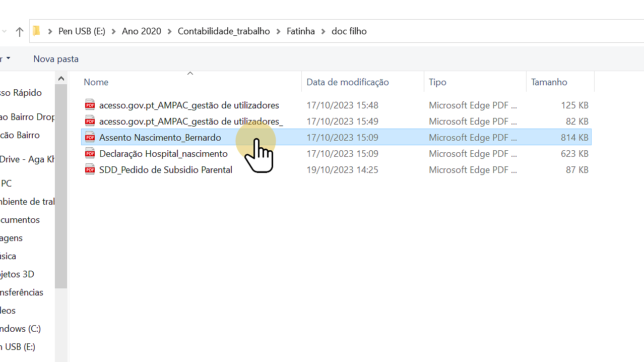Sort by Data de modificação column
This screenshot has width=644, height=362.
[347, 82]
